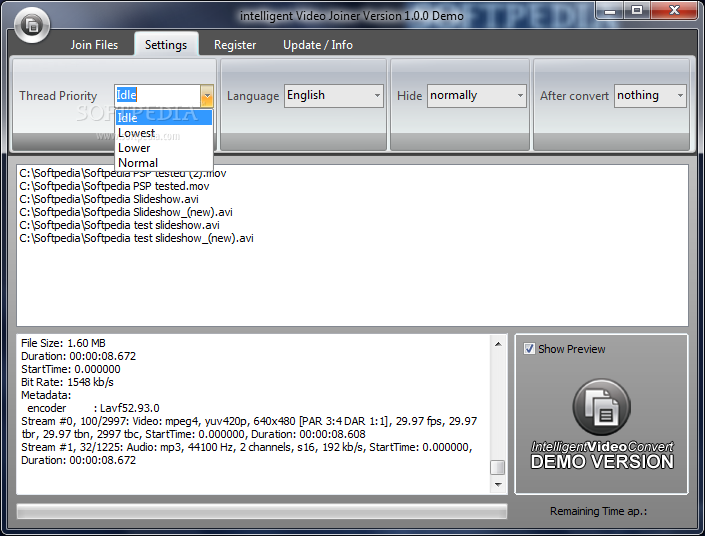Maximize the Video Joiner window

pyautogui.click(x=637, y=10)
